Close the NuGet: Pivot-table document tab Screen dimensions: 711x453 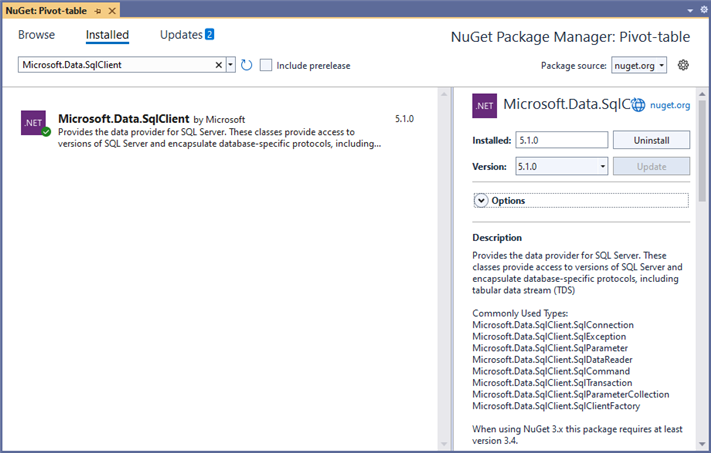[x=111, y=9]
